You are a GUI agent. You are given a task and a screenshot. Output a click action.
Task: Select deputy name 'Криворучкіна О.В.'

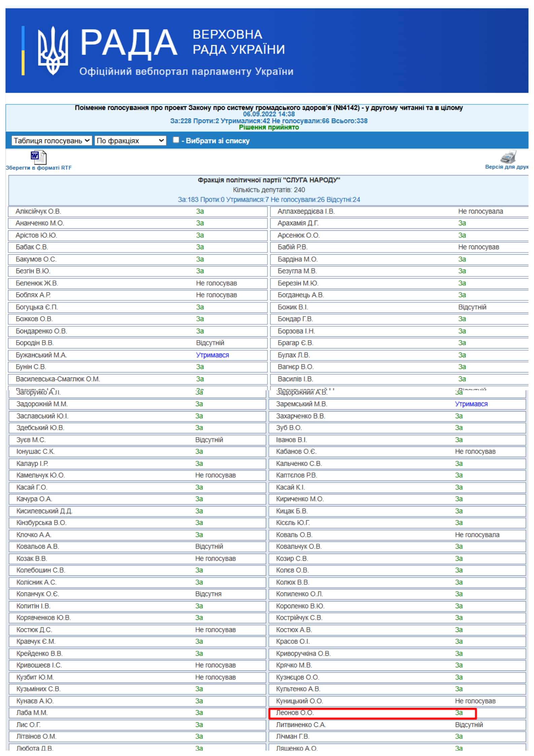point(303,653)
